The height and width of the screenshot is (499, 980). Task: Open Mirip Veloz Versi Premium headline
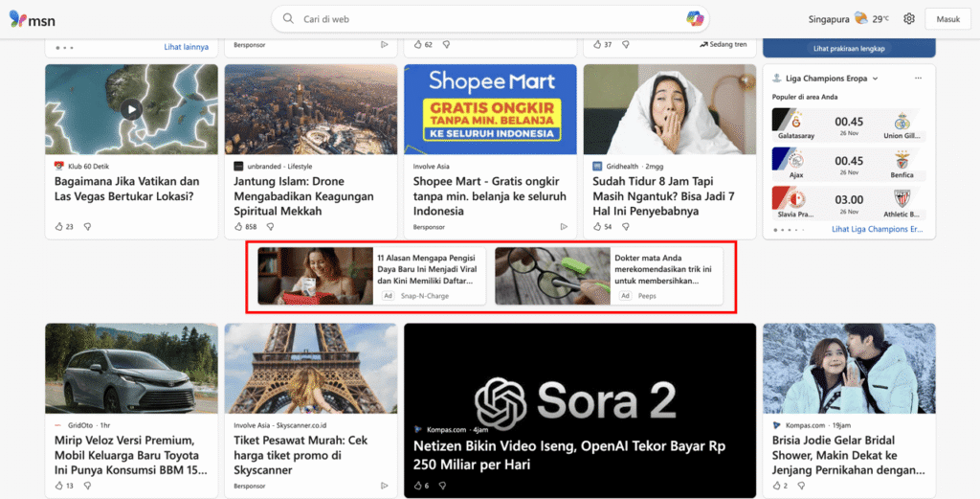pyautogui.click(x=130, y=455)
